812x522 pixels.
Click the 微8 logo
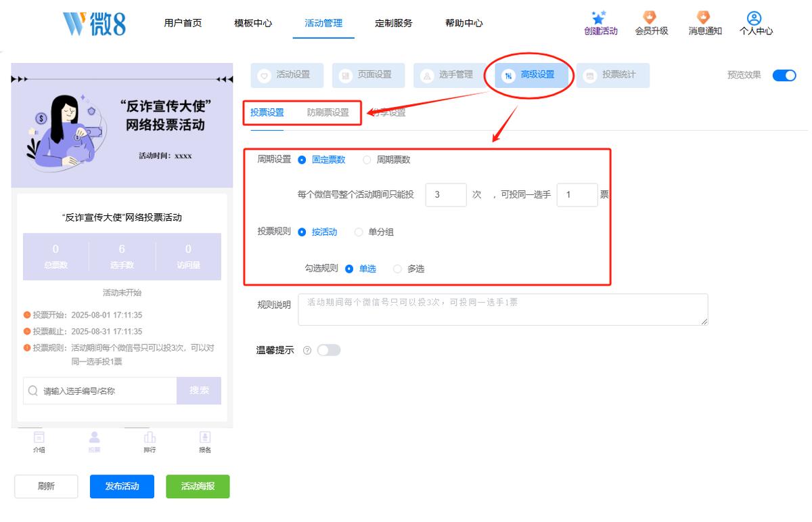[94, 23]
